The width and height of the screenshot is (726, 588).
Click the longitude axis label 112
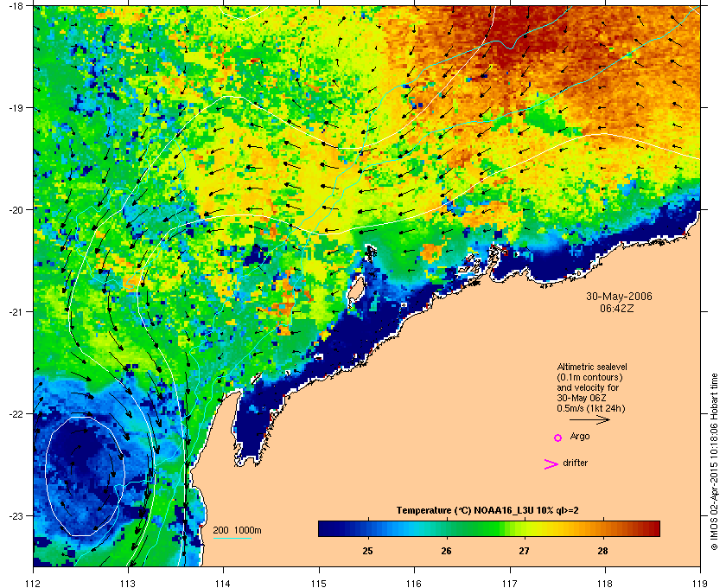pyautogui.click(x=34, y=583)
